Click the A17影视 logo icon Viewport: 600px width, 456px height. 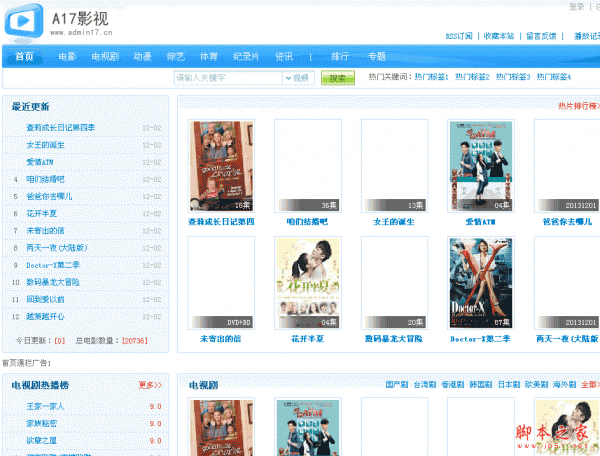coord(24,21)
